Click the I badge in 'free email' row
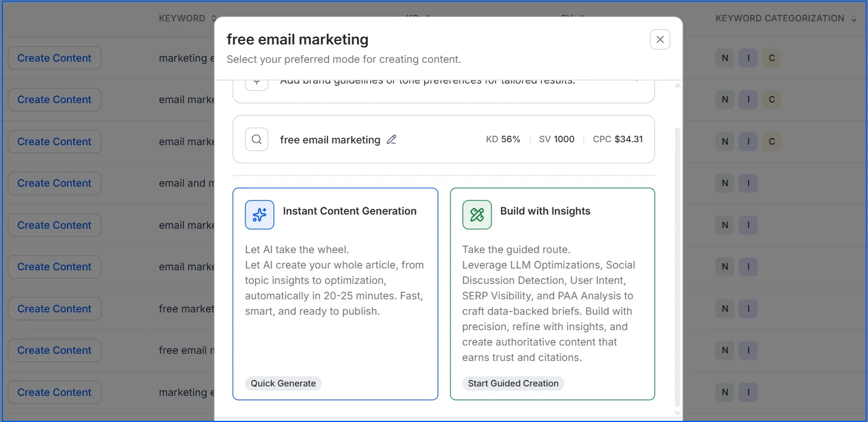Screen dimensions: 868x422 coord(748,350)
